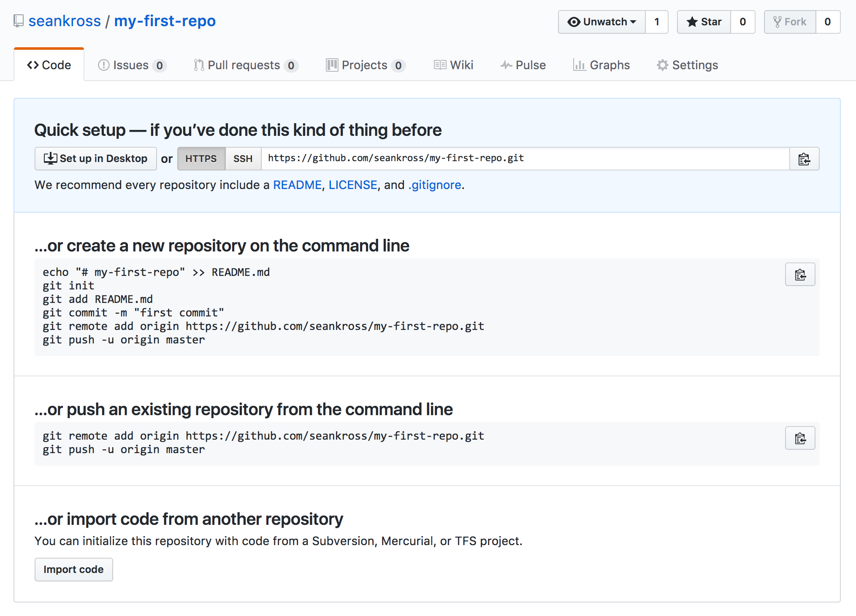Image resolution: width=856 pixels, height=616 pixels.
Task: Click the repository book icon beside seankross
Action: [x=18, y=21]
